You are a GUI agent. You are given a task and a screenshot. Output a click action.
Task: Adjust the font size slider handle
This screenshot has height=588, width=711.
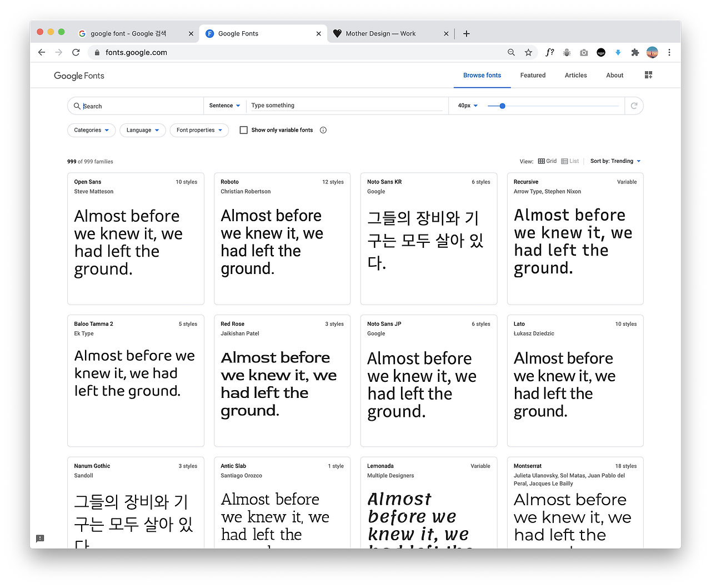tap(502, 106)
